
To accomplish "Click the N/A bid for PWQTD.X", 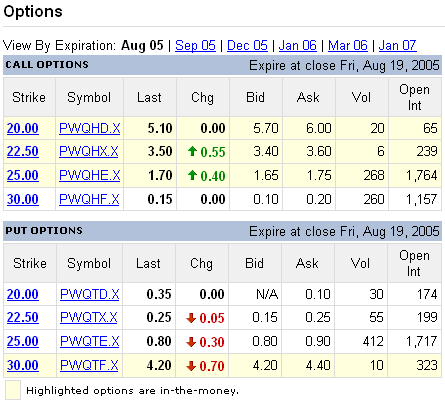I will 267,294.
